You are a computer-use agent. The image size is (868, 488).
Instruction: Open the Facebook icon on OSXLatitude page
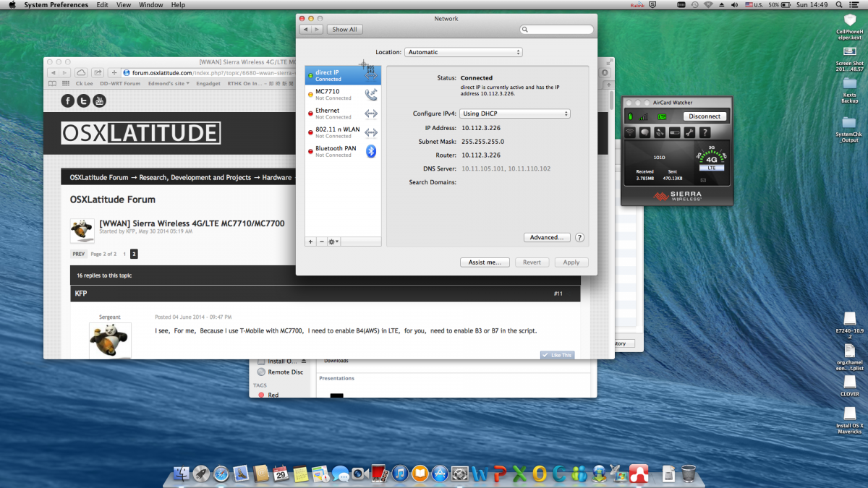(x=68, y=100)
